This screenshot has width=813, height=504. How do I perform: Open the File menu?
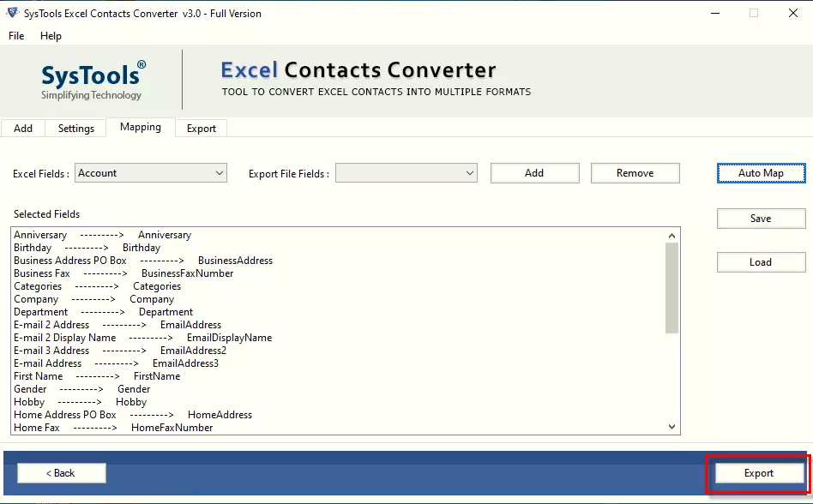[16, 36]
